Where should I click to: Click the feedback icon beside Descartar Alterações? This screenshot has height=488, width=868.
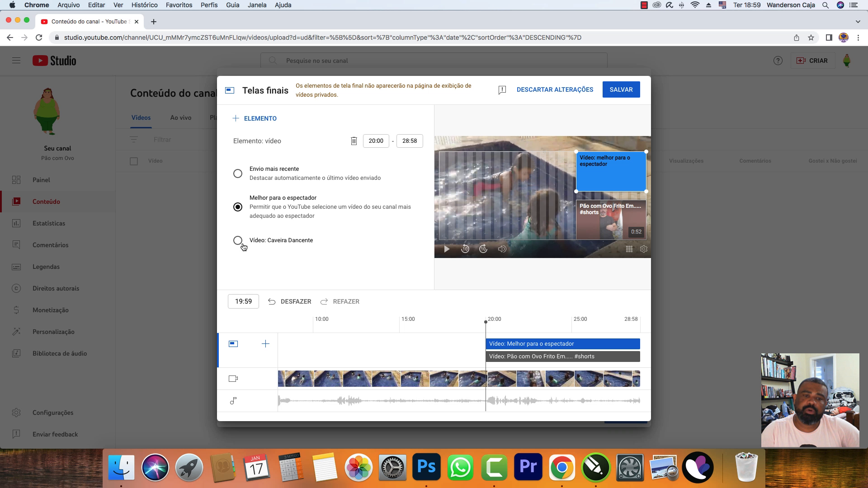[x=502, y=90]
